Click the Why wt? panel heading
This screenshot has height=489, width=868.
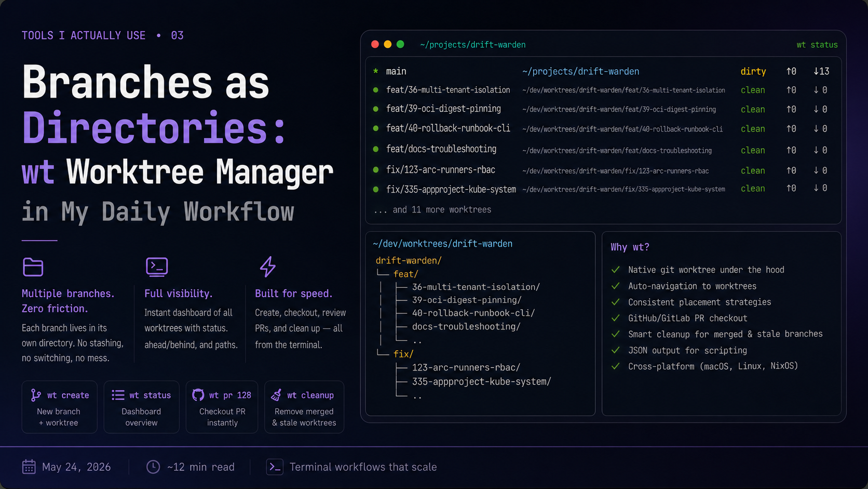(x=630, y=247)
